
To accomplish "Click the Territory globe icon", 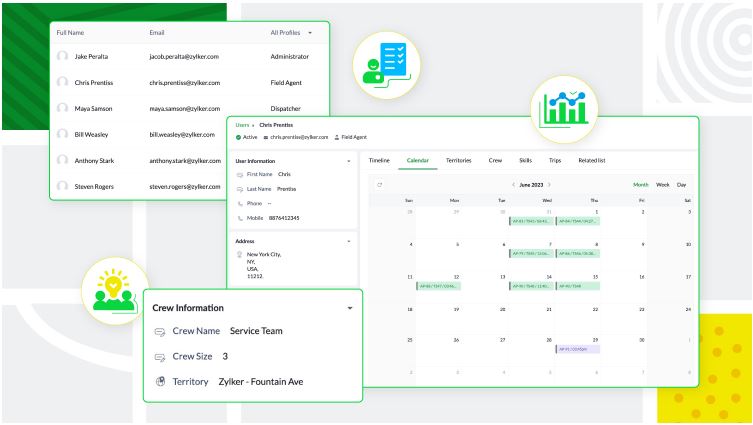I will pos(160,381).
